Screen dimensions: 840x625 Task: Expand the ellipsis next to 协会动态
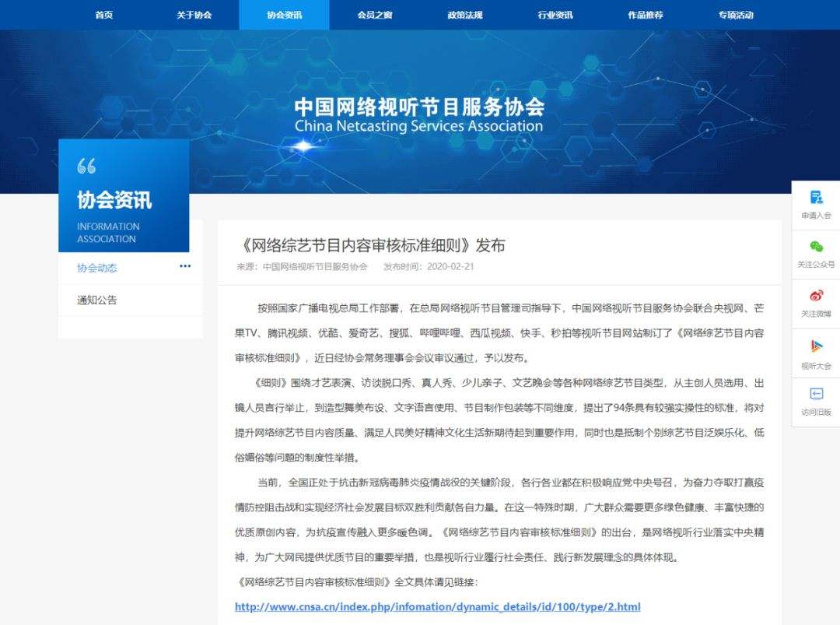pyautogui.click(x=185, y=265)
